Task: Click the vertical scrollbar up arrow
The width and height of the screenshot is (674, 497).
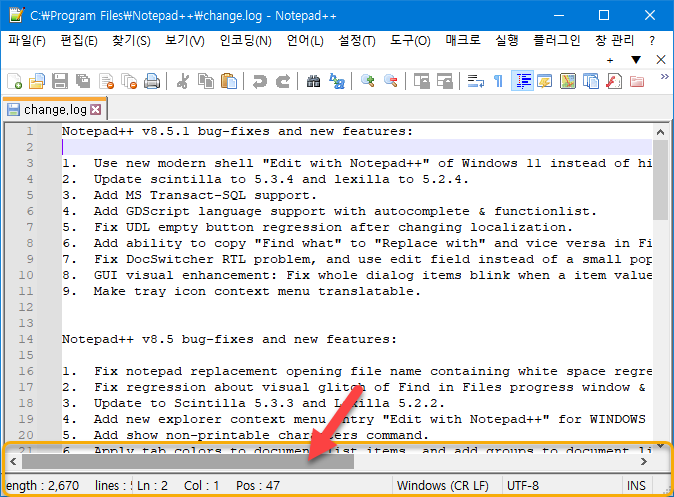Action: click(x=660, y=132)
